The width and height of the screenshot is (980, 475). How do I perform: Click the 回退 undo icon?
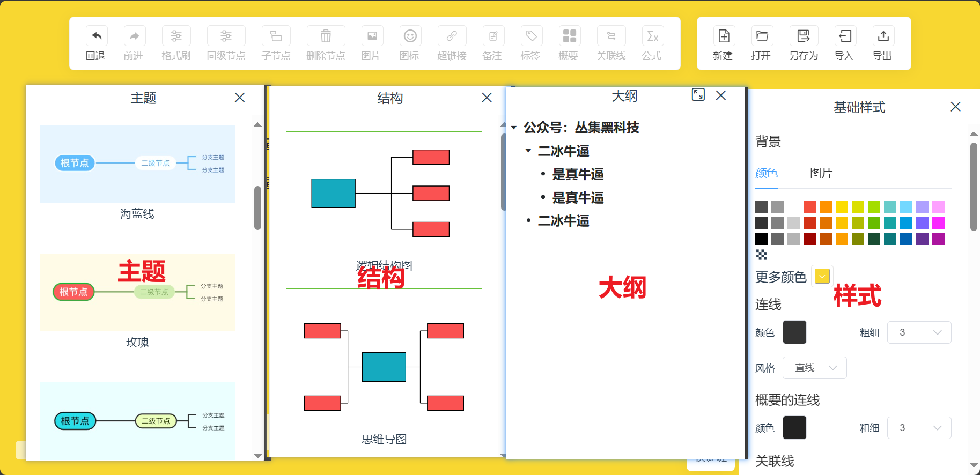[x=97, y=36]
